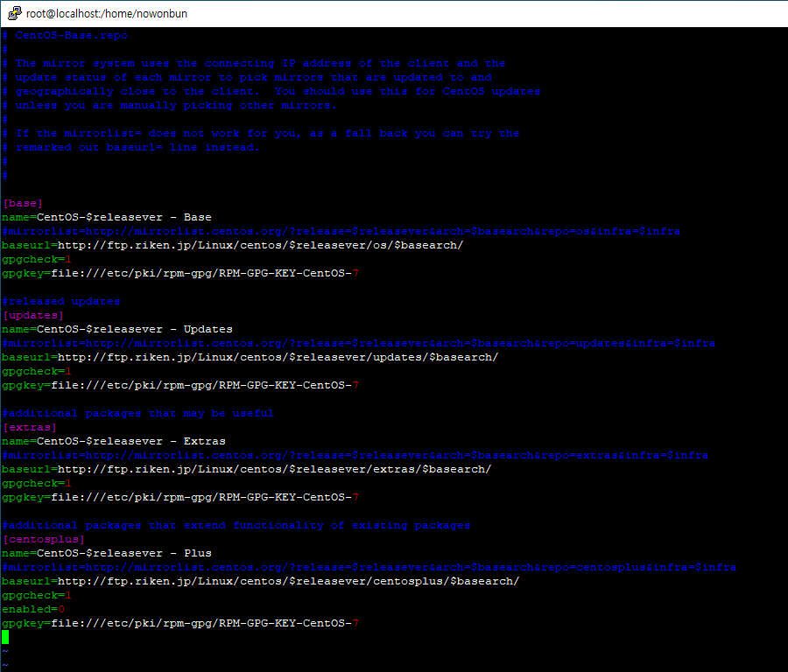Click the line 'name=CentOS-$releasever - Extras'
This screenshot has height=672, width=788.
click(x=114, y=442)
